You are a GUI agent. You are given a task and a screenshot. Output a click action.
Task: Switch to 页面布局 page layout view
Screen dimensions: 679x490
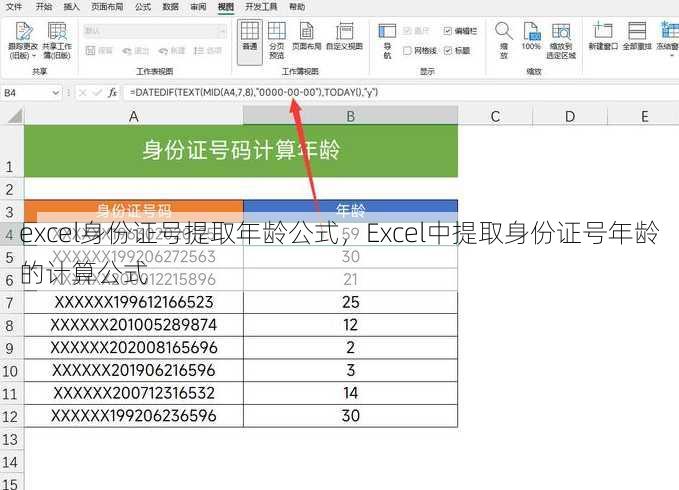pyautogui.click(x=307, y=36)
